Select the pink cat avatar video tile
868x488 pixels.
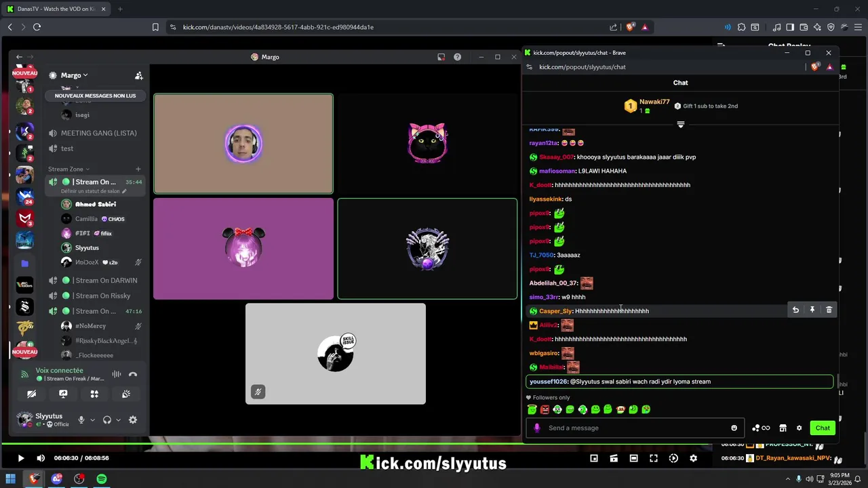tap(427, 144)
